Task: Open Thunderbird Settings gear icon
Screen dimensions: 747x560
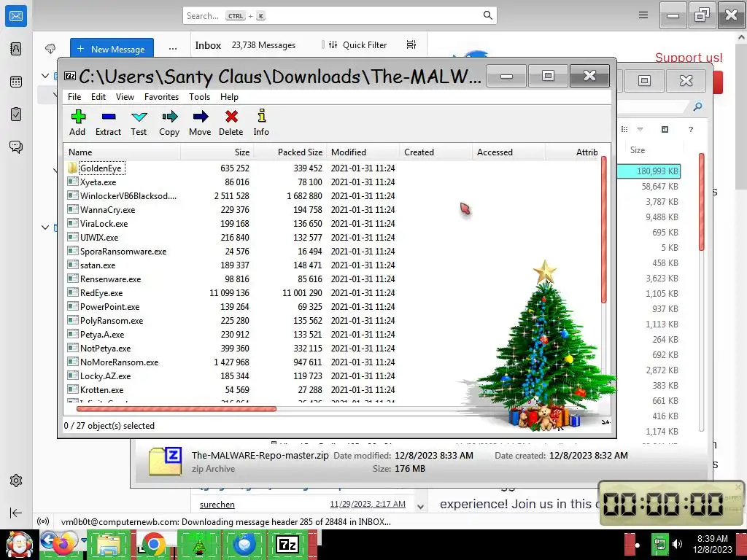Action: click(16, 481)
